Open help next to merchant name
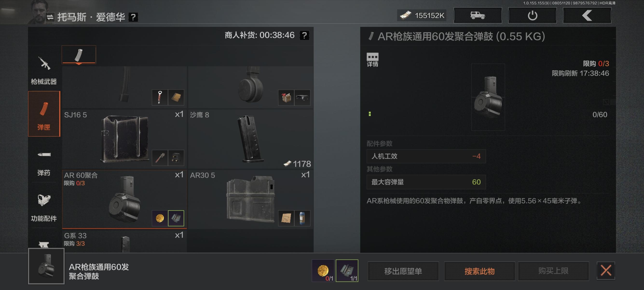This screenshot has width=644, height=290. point(133,17)
